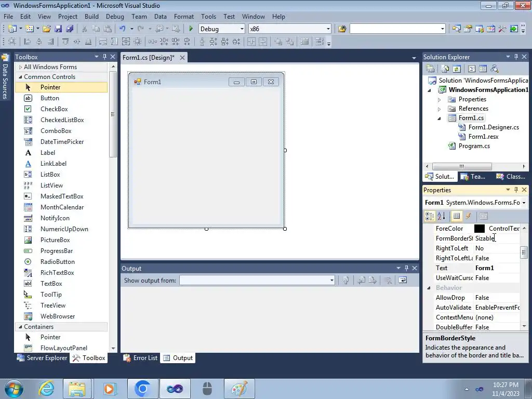Close the Form1.cs [Design] document tab
532x399 pixels.
coord(182,58)
